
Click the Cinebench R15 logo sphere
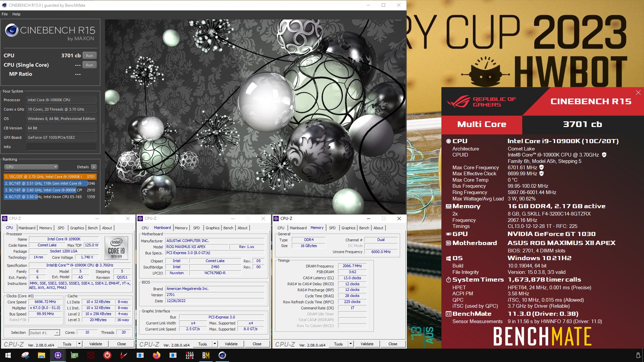(x=12, y=30)
